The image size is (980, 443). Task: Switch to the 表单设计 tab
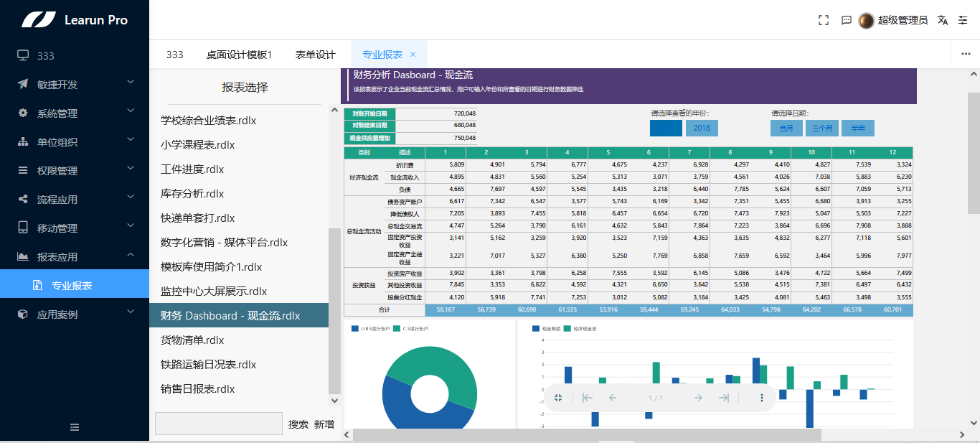(316, 55)
